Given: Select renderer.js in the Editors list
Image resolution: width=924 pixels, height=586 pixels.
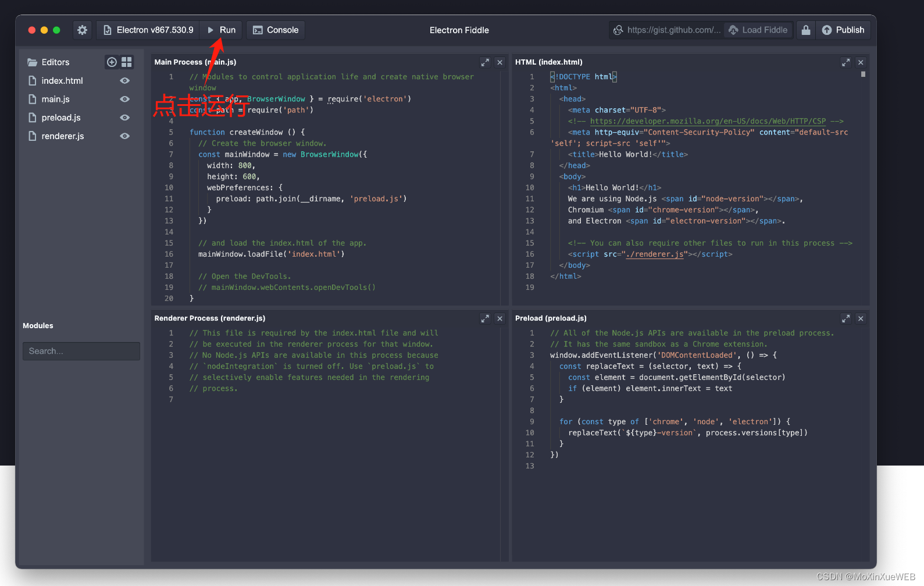Looking at the screenshot, I should [x=63, y=136].
